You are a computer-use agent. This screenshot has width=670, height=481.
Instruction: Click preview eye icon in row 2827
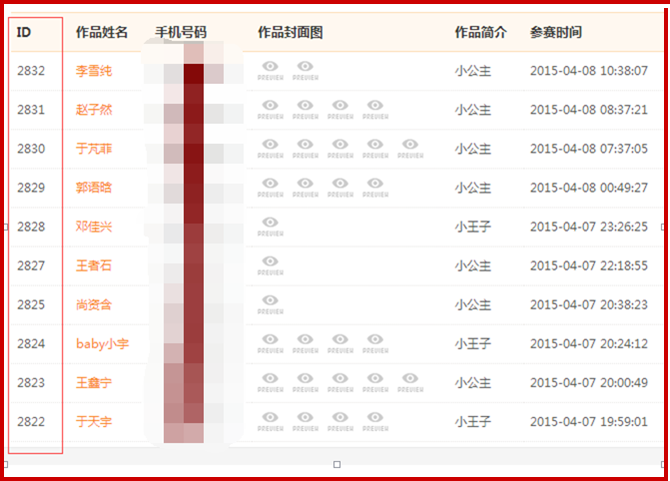(270, 264)
